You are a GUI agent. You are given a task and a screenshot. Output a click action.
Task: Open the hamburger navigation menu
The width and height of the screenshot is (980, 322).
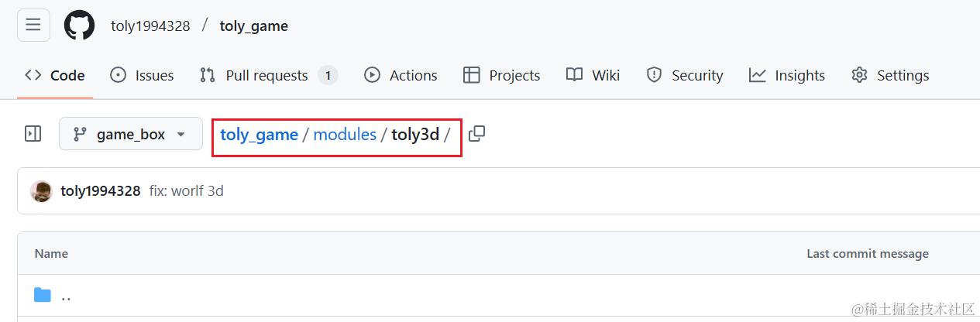pos(33,25)
